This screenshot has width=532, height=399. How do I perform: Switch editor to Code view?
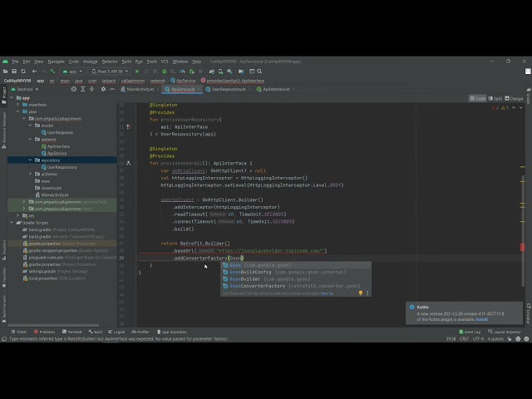pyautogui.click(x=477, y=99)
